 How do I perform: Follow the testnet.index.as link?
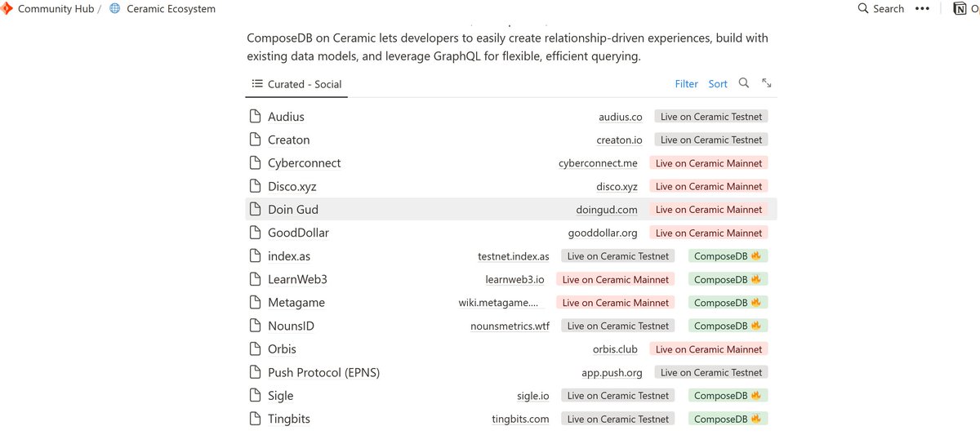pyautogui.click(x=514, y=256)
